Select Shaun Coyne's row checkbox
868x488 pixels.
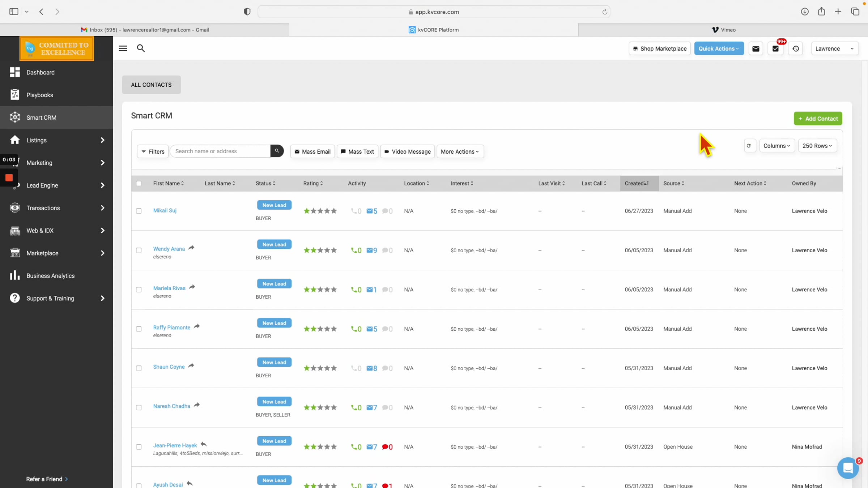click(x=139, y=368)
